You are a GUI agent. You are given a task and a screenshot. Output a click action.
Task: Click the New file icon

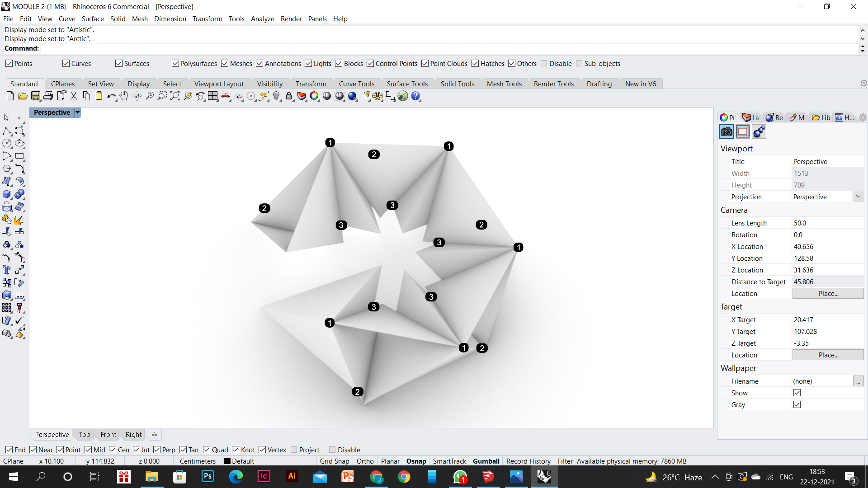(10, 96)
